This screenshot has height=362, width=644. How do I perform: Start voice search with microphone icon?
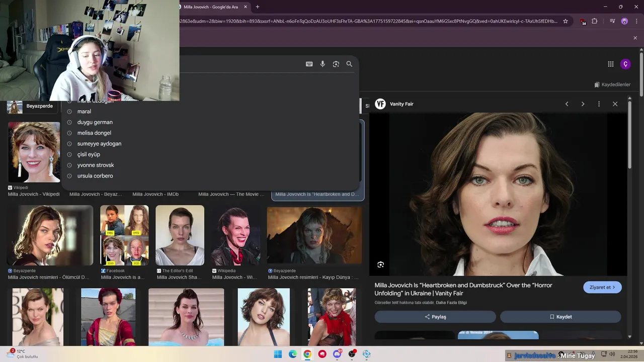323,64
